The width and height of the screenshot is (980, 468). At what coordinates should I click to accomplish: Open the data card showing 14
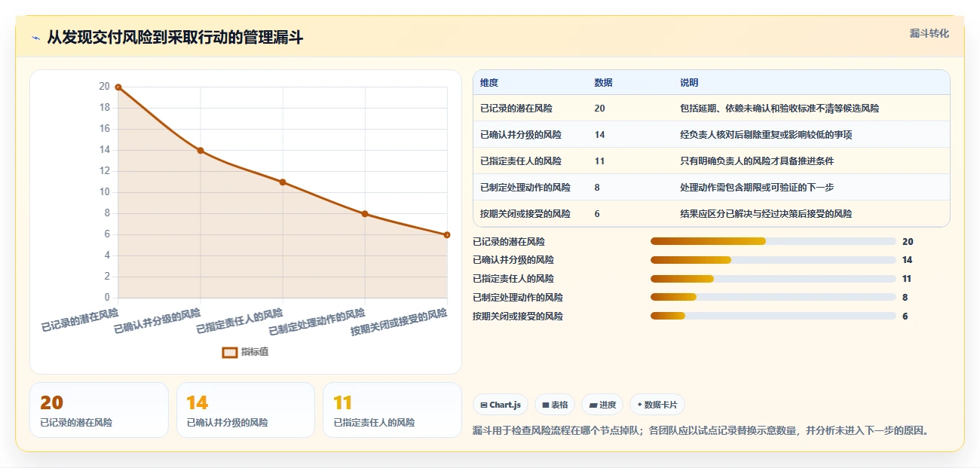click(246, 410)
